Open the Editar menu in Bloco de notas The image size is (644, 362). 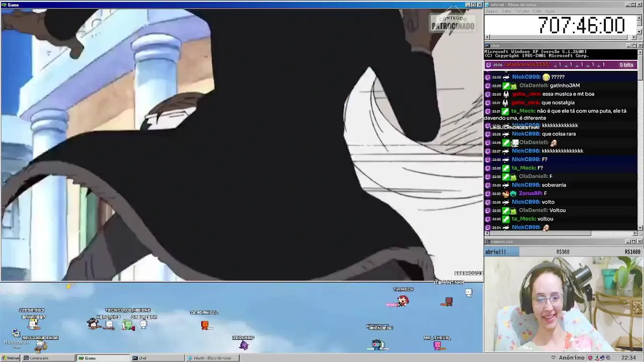tap(507, 11)
